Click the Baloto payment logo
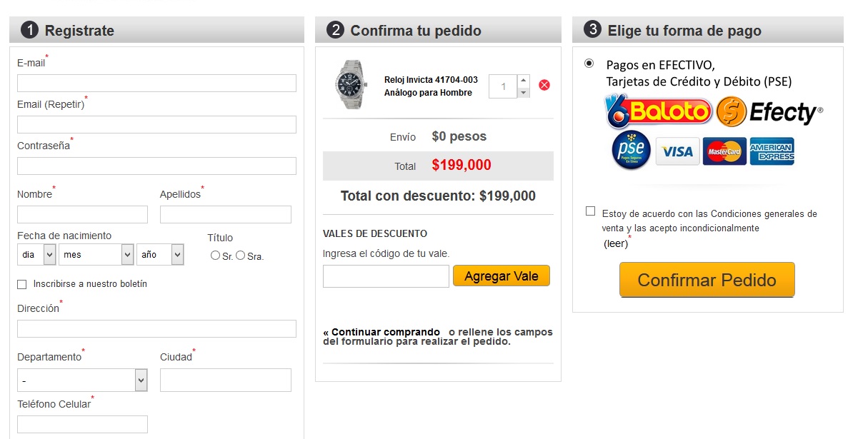This screenshot has height=439, width=868. pyautogui.click(x=659, y=111)
